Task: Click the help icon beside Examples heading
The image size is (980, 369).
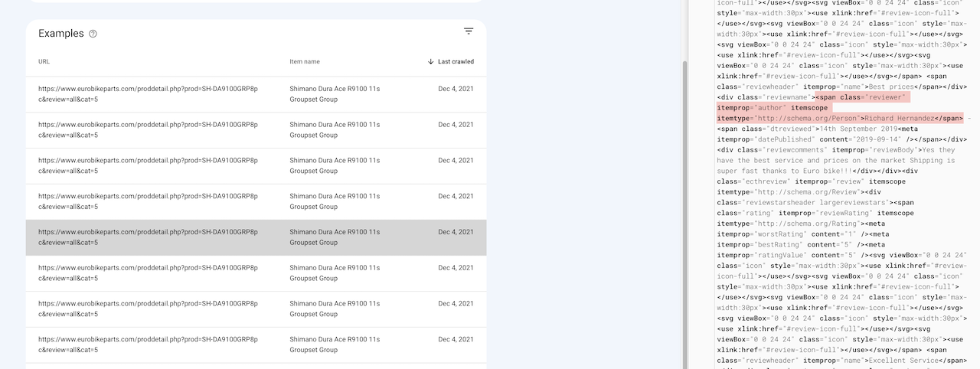Action: [93, 34]
